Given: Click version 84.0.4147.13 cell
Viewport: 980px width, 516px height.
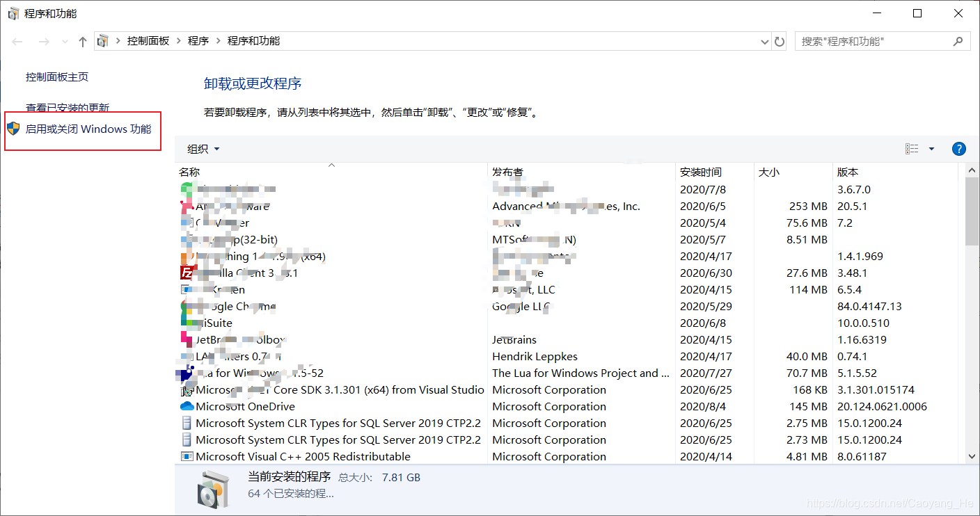Looking at the screenshot, I should (869, 307).
